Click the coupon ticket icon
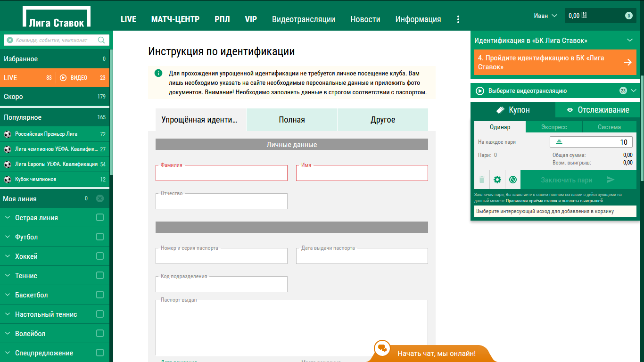The height and width of the screenshot is (362, 644). (x=501, y=110)
